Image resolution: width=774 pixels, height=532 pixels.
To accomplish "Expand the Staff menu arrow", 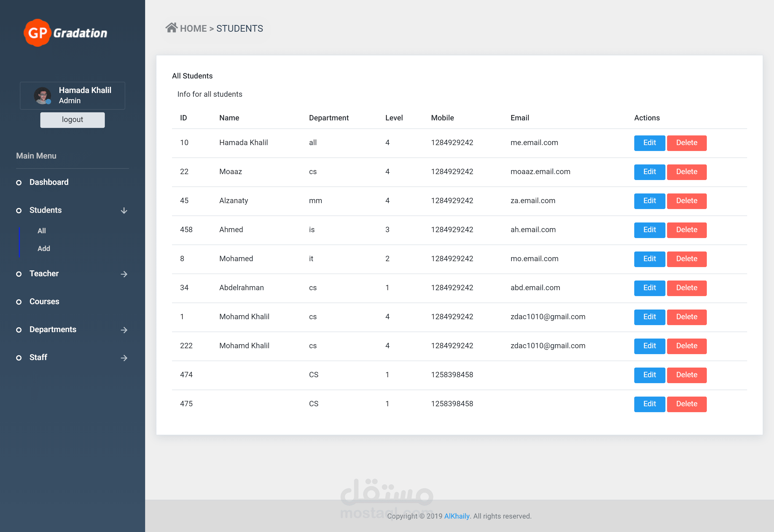I will [x=124, y=358].
